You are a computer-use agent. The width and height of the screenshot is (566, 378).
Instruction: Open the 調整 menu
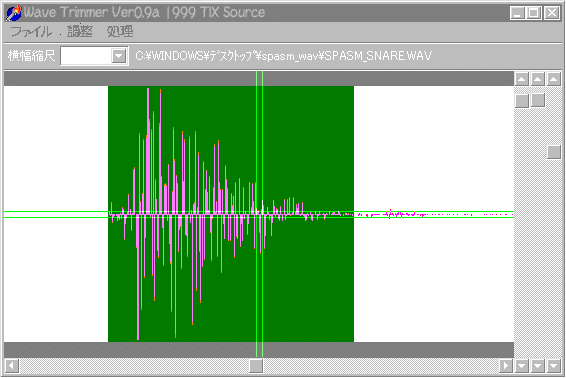click(80, 32)
